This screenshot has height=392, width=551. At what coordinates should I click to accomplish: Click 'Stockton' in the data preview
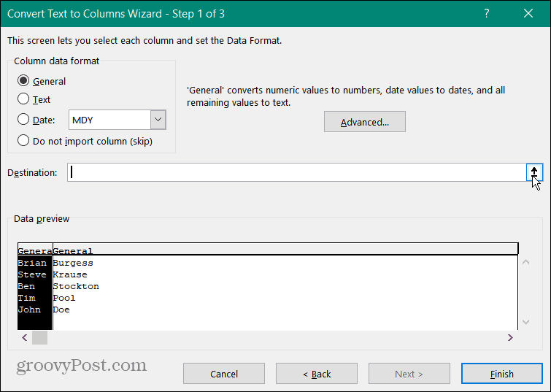tap(76, 286)
